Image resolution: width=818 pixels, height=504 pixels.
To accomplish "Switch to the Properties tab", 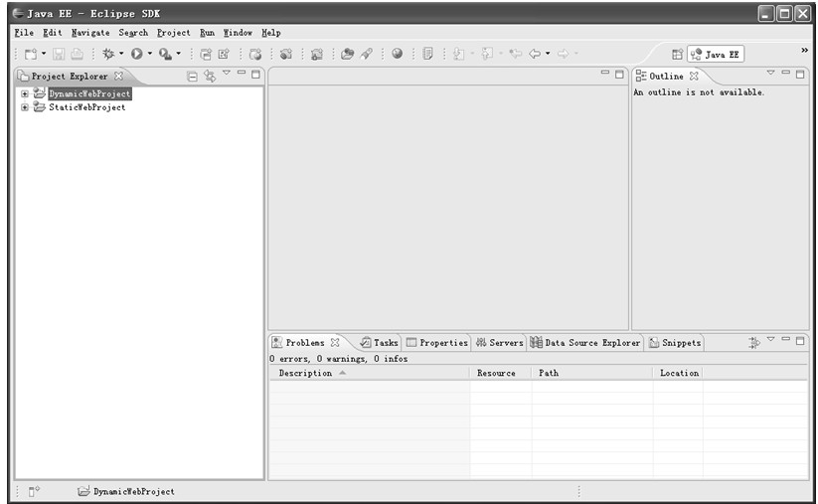I will click(437, 343).
